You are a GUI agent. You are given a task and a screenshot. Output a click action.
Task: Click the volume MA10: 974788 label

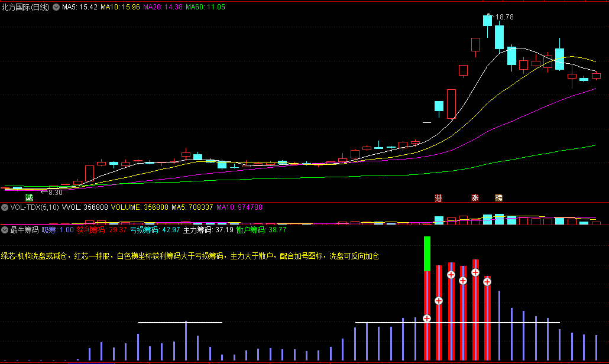239,207
